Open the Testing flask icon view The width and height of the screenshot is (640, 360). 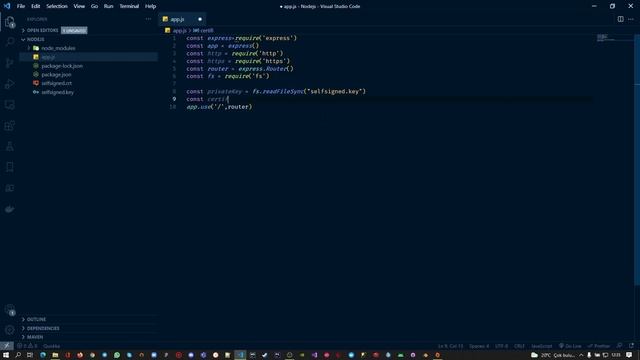click(x=9, y=146)
